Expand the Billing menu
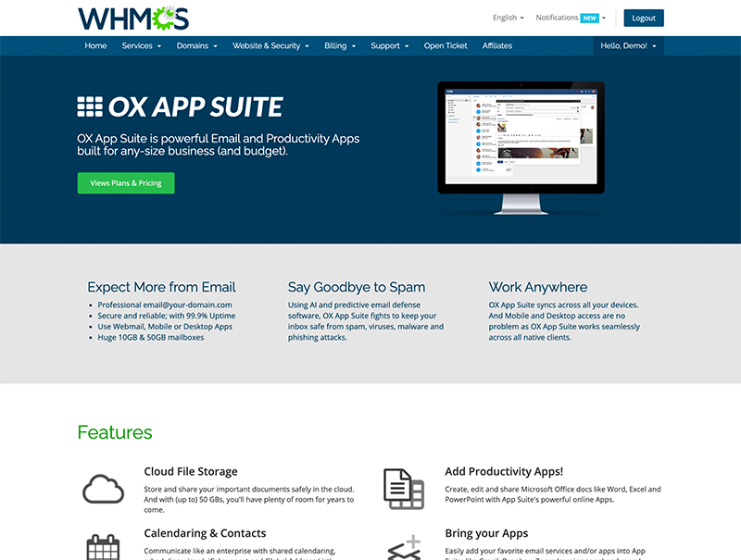Screen dimensions: 741x560 coord(340,45)
